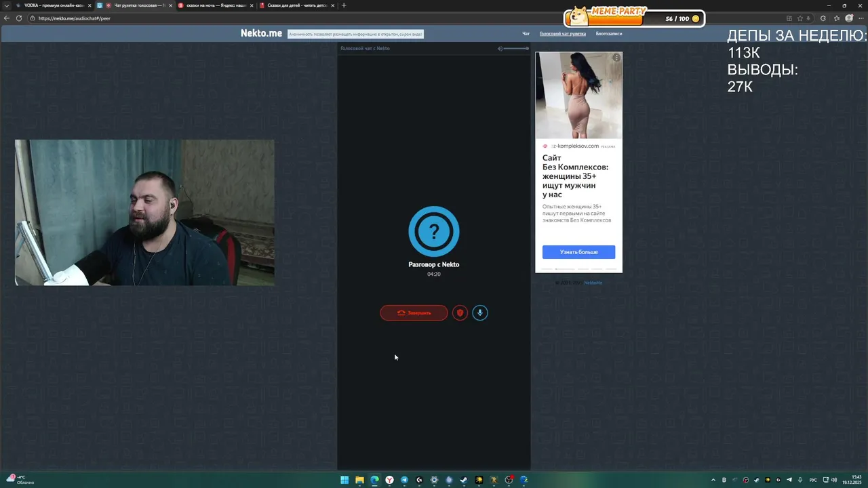Open the tab search dropdown arrow

7,5
